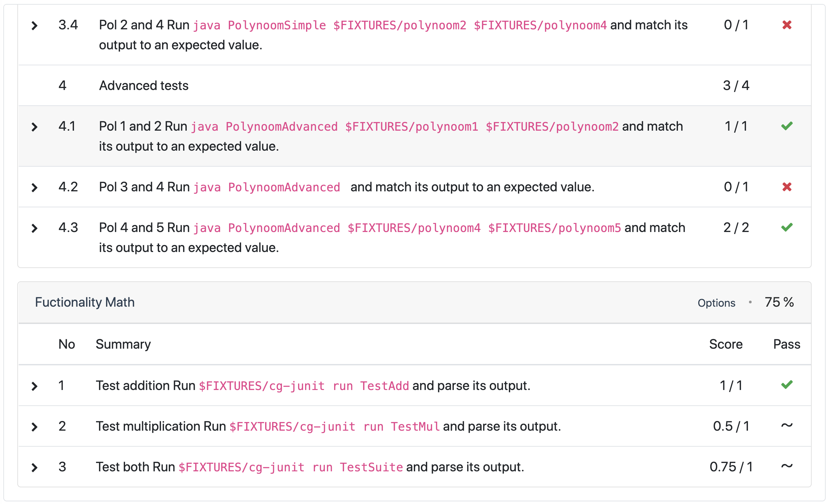Click red cross for test 4.2
This screenshot has width=829, height=504.
[x=787, y=187]
